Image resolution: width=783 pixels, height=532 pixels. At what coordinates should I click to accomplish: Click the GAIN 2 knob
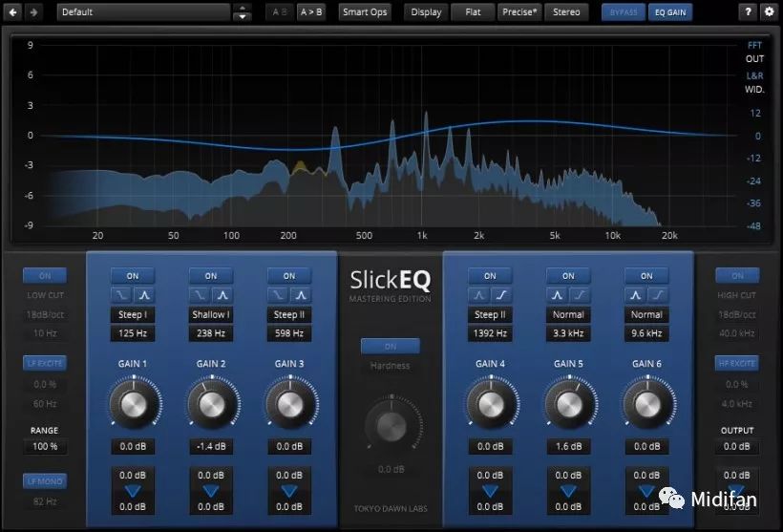point(212,404)
